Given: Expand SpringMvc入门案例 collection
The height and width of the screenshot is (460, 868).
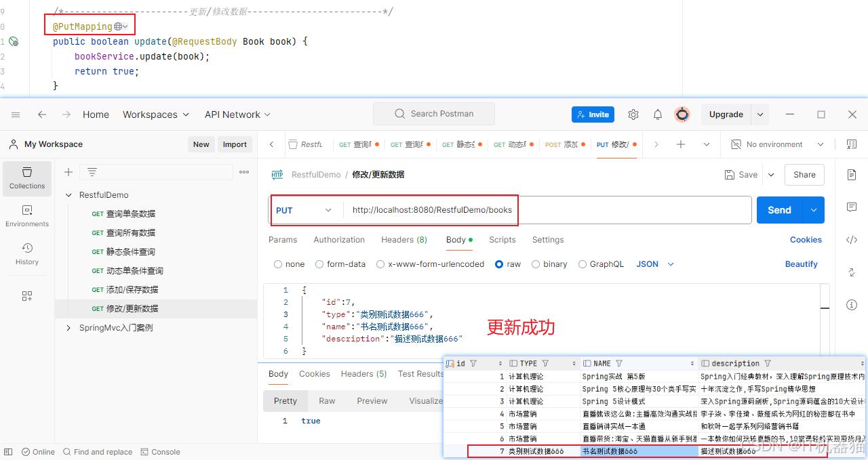Looking at the screenshot, I should (68, 328).
